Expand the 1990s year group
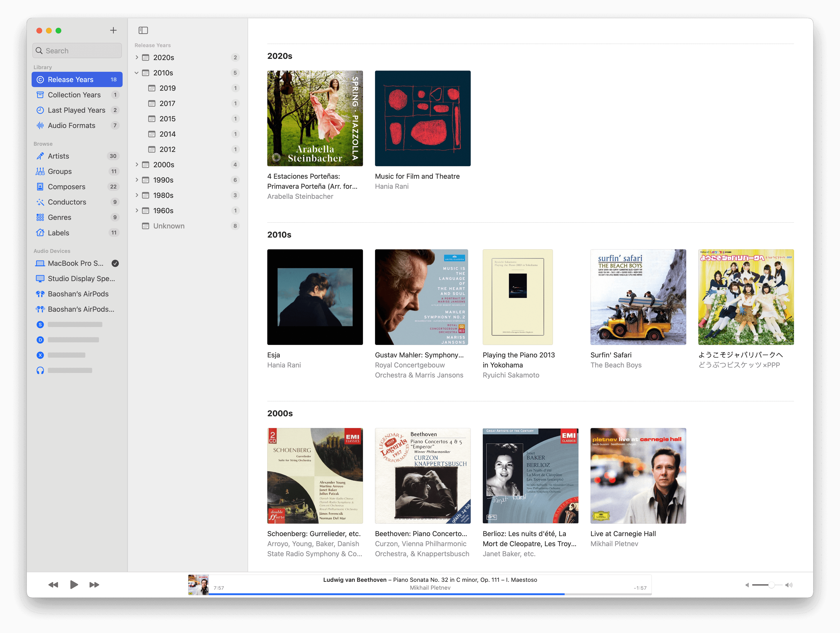The height and width of the screenshot is (633, 840). click(137, 180)
